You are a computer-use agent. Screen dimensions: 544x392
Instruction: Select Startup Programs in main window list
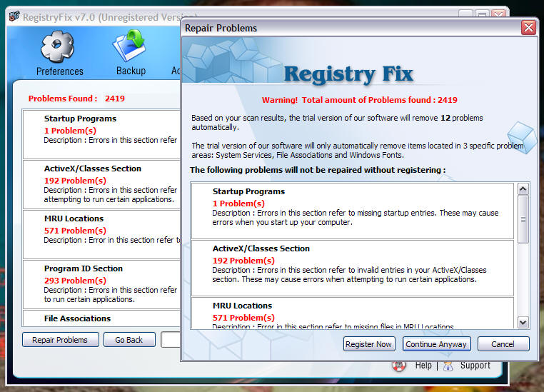pos(102,134)
